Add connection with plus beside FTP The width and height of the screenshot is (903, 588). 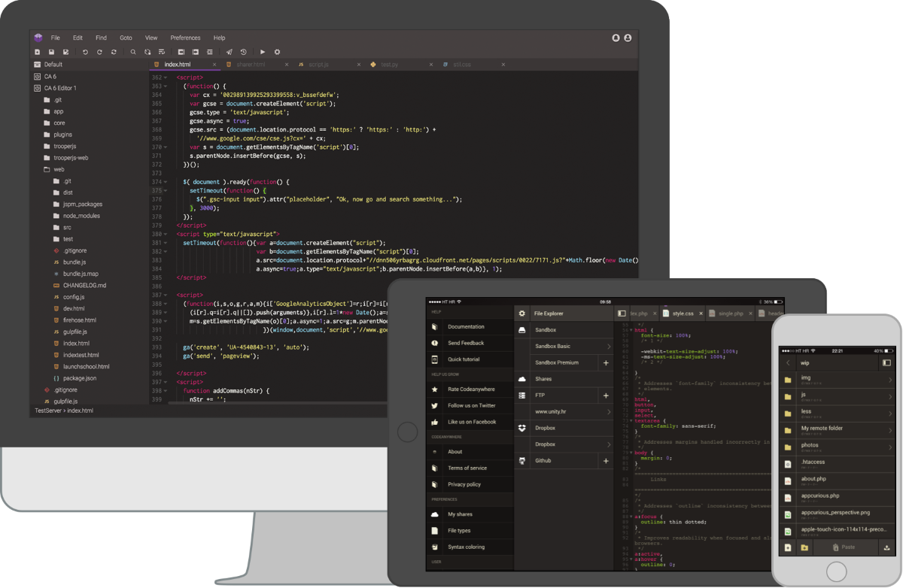click(x=607, y=395)
